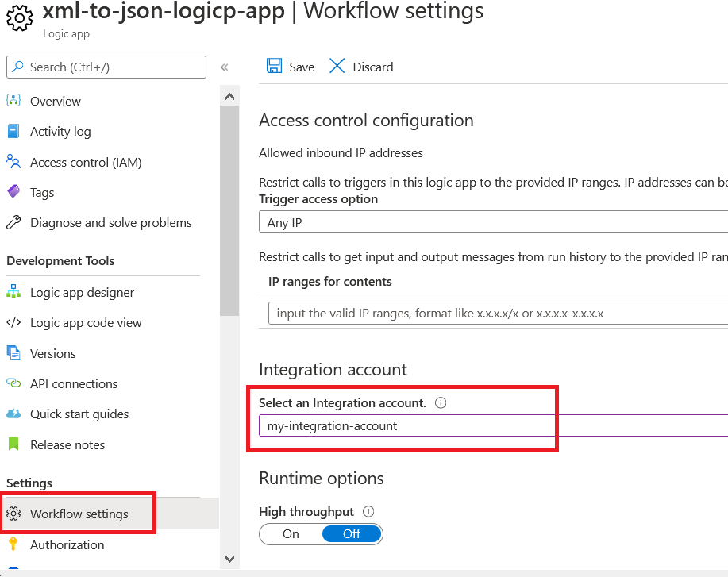Open Logic app designer
The width and height of the screenshot is (728, 577).
(x=83, y=292)
